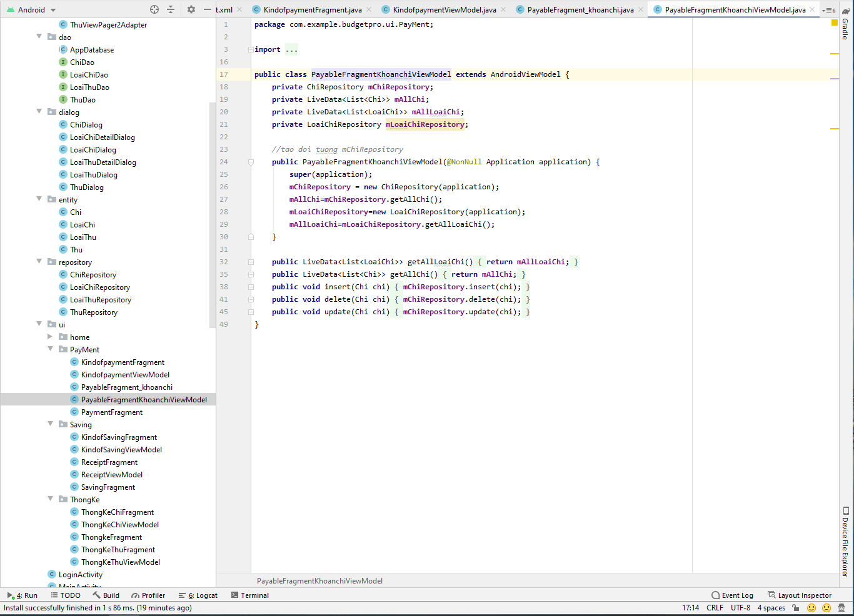This screenshot has width=854, height=616.
Task: Open the TODO tool window
Action: [x=66, y=595]
